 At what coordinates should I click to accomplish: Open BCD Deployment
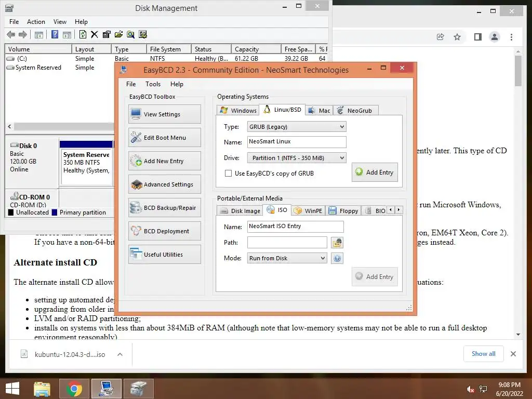(165, 231)
